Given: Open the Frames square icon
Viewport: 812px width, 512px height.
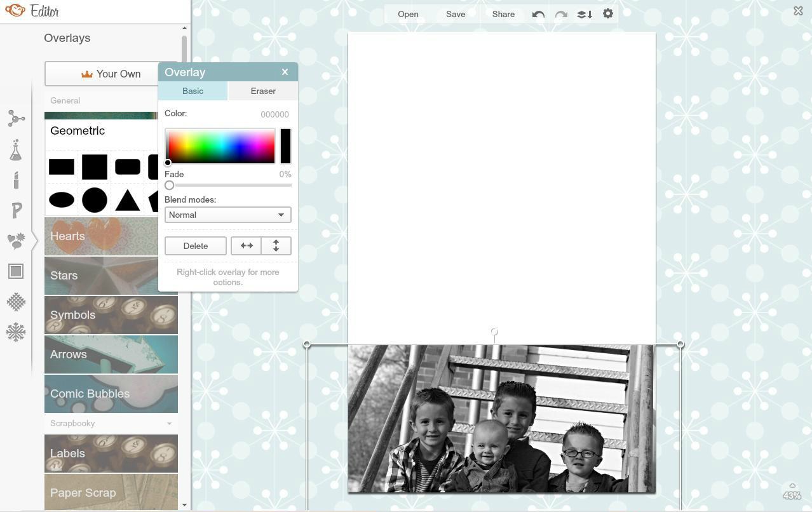Looking at the screenshot, I should point(16,271).
